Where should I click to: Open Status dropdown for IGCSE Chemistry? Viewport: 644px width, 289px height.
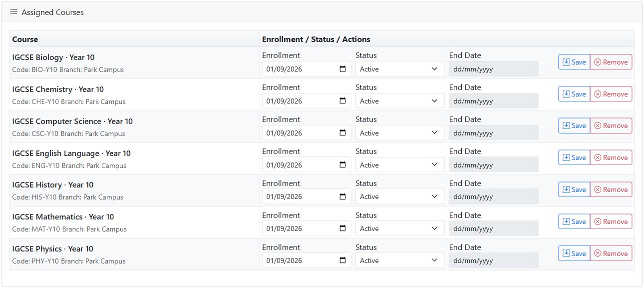[x=400, y=101]
